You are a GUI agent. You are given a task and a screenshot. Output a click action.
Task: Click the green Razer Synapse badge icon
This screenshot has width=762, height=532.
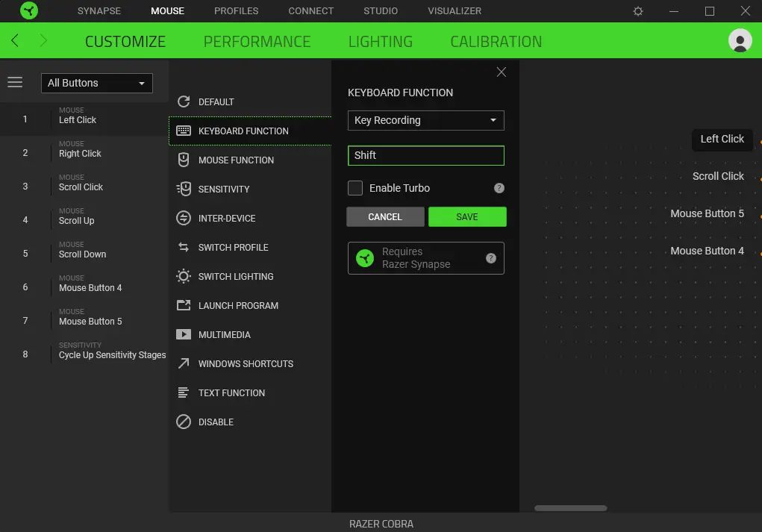364,258
